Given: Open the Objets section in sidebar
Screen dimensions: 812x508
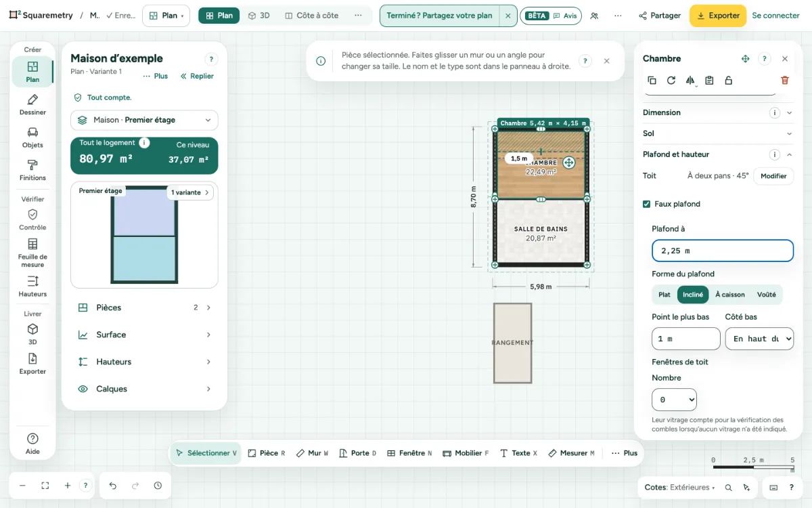Looking at the screenshot, I should tap(32, 137).
